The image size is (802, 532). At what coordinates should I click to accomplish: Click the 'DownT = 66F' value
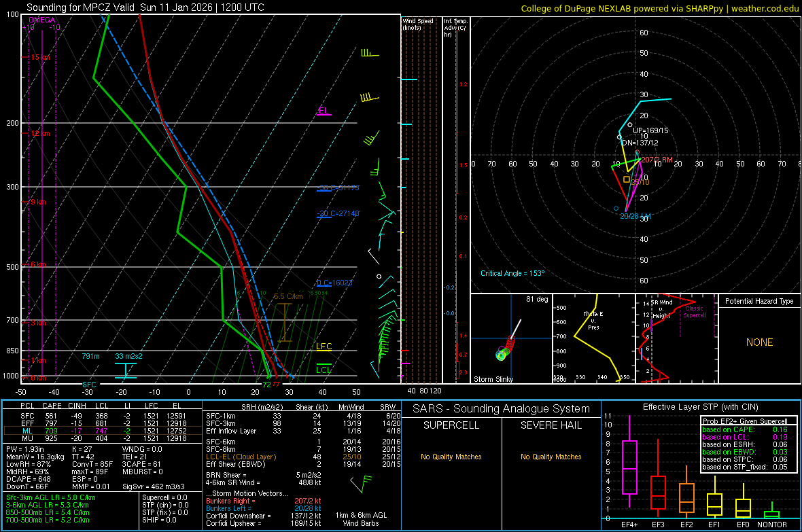pos(27,486)
